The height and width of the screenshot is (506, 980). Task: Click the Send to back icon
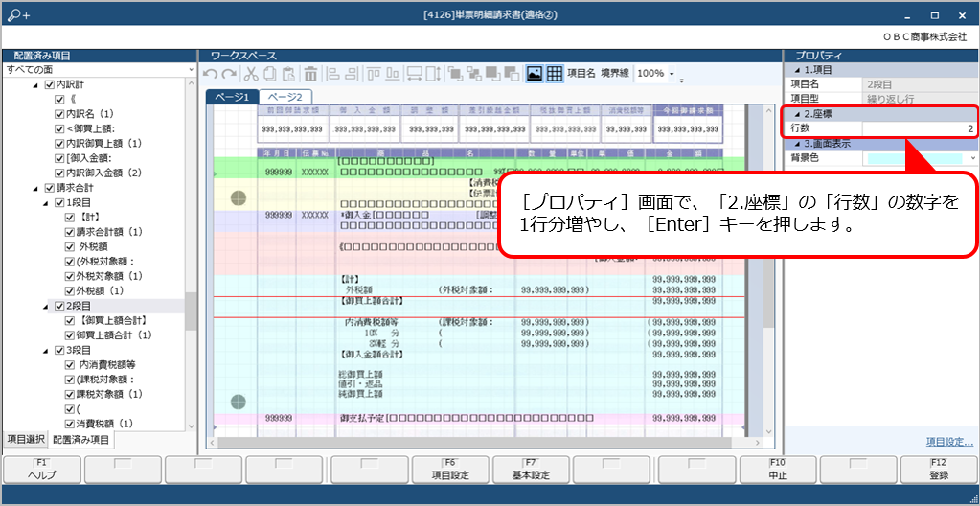coord(474,74)
